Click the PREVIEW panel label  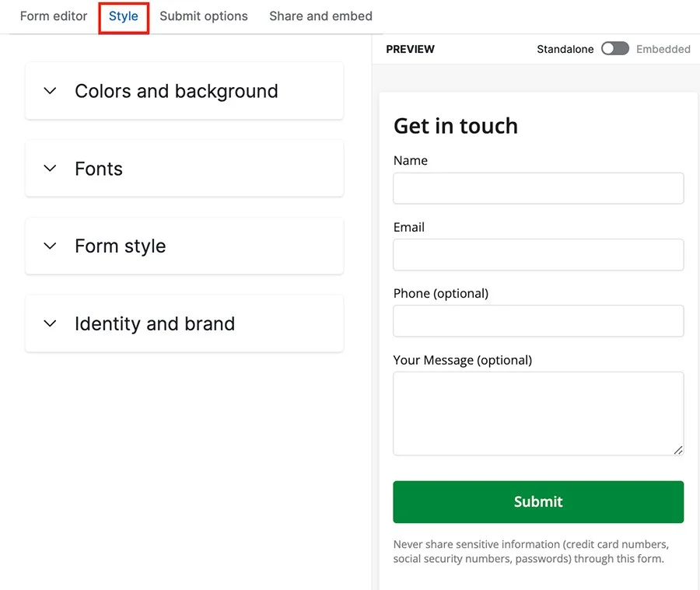coord(410,49)
